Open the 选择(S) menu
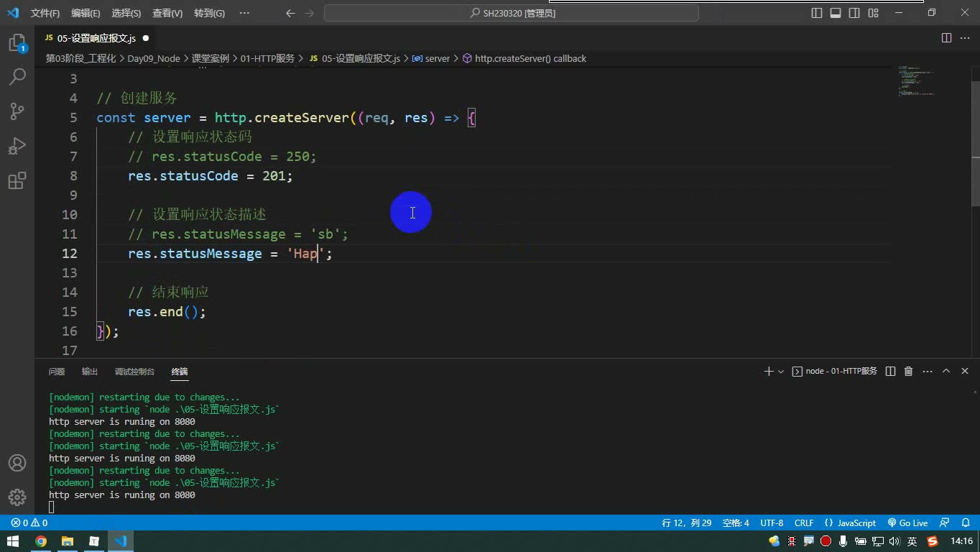 126,13
